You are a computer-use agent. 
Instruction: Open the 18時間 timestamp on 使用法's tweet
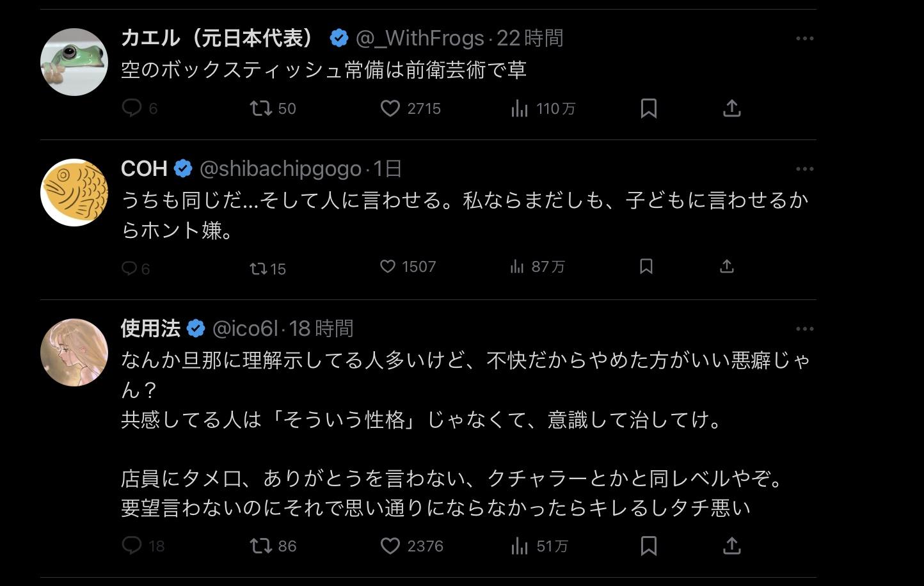coord(321,329)
